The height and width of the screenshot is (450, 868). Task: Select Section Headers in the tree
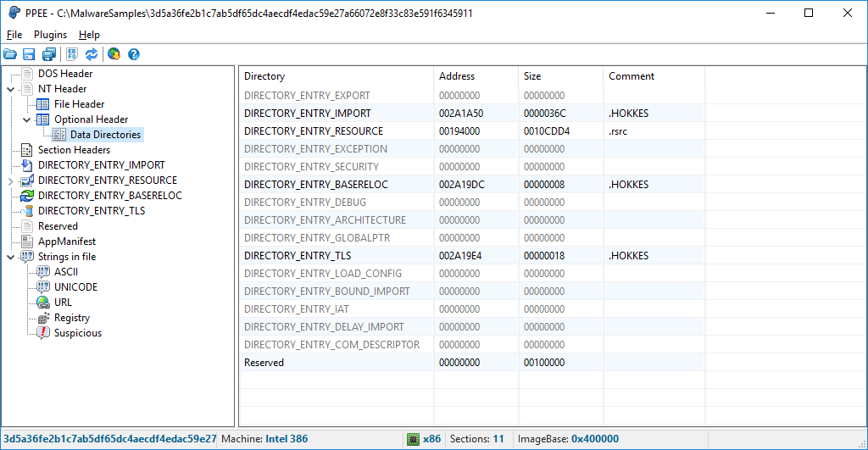tap(74, 150)
